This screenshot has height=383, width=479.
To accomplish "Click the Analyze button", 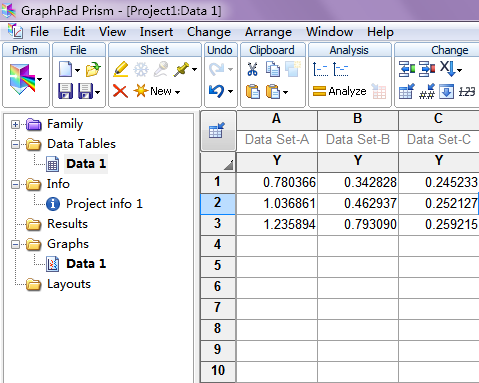I will tap(339, 91).
